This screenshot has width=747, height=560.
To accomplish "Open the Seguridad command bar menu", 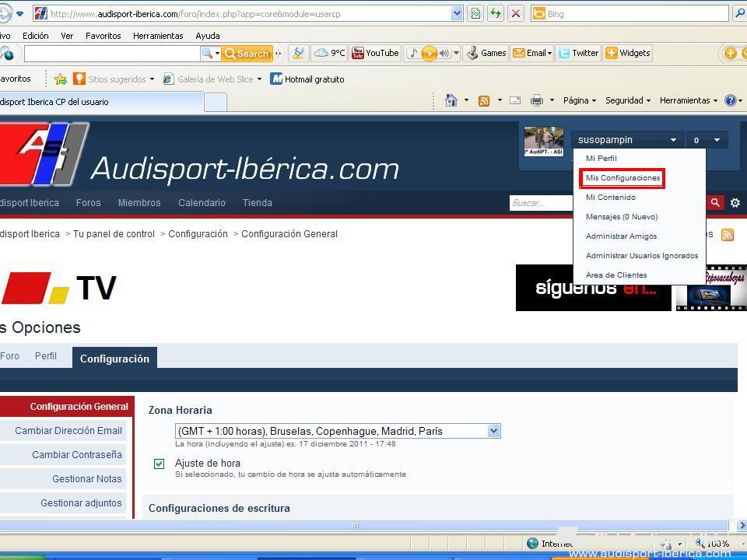I will pos(627,100).
